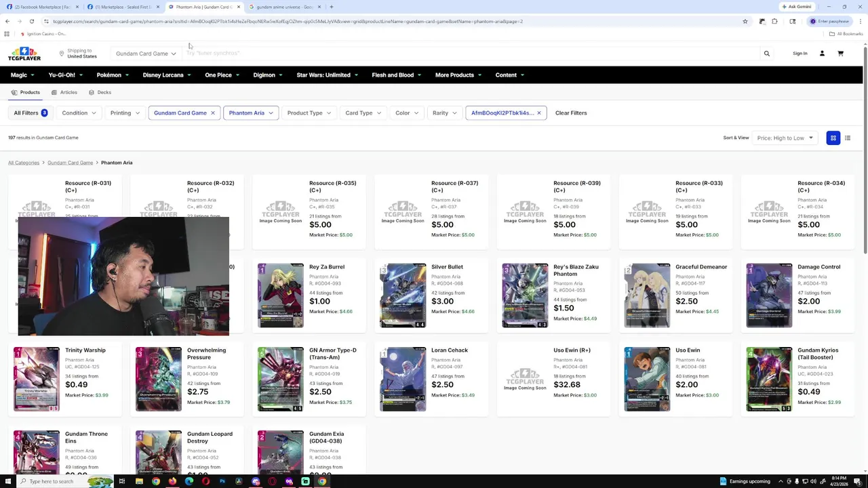Select the Products tab
This screenshot has height=488, width=868.
pos(26,92)
